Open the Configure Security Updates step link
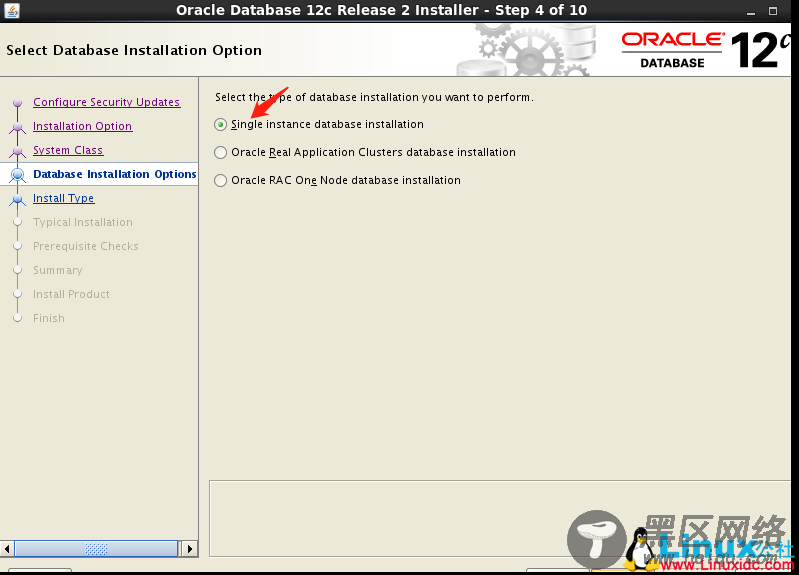Screen dimensions: 799x575 [106, 102]
